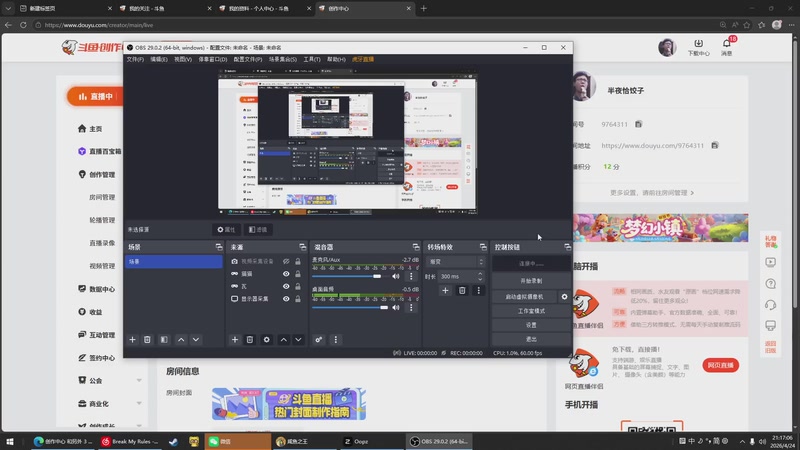The width and height of the screenshot is (800, 450).
Task: Pop out the Scenes dock panel
Action: (x=219, y=247)
